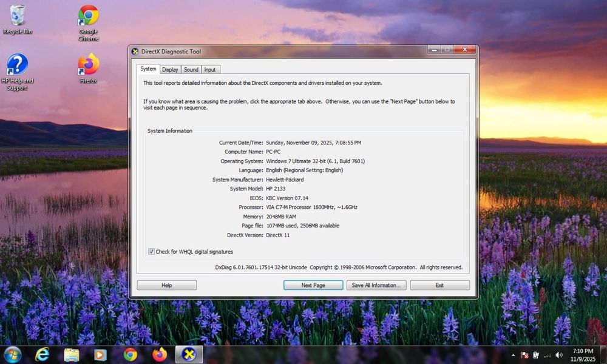Open the Action Center flag tray icon

coord(525,355)
